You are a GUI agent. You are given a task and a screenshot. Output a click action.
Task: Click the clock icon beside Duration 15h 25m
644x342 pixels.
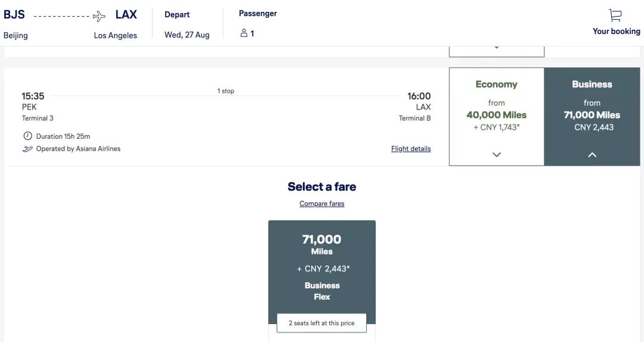27,136
